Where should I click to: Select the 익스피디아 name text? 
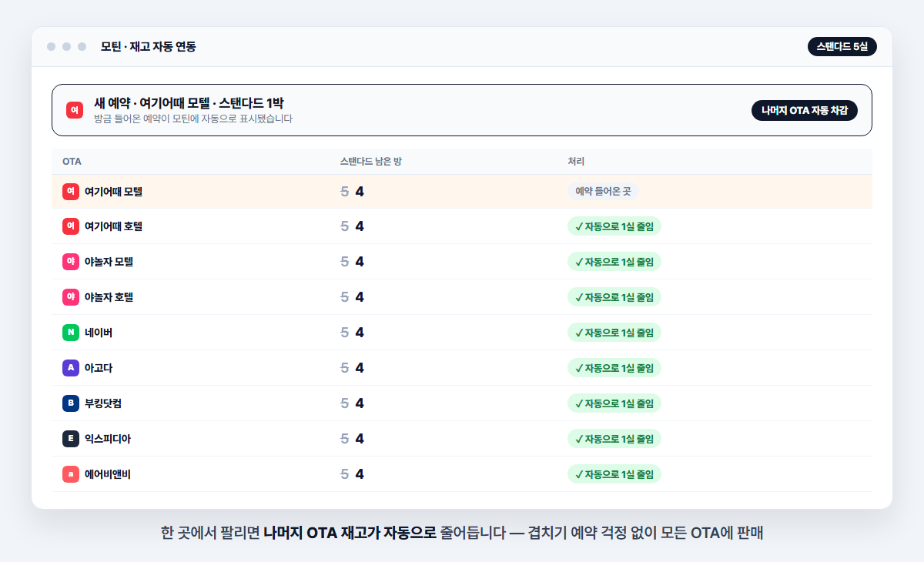pos(108,439)
